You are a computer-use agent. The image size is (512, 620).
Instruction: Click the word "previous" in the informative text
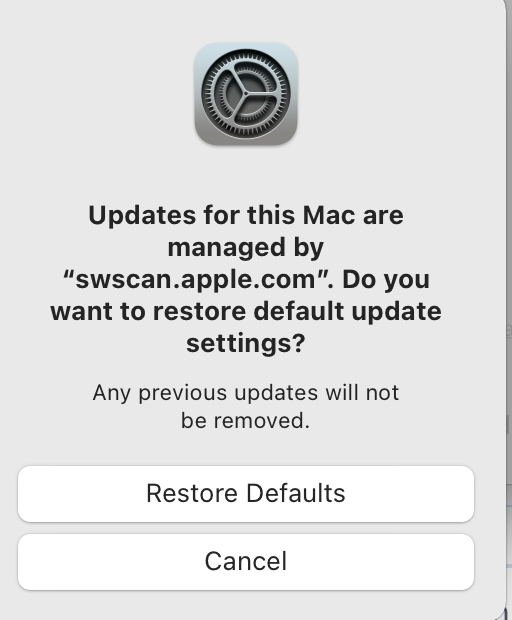click(x=183, y=394)
